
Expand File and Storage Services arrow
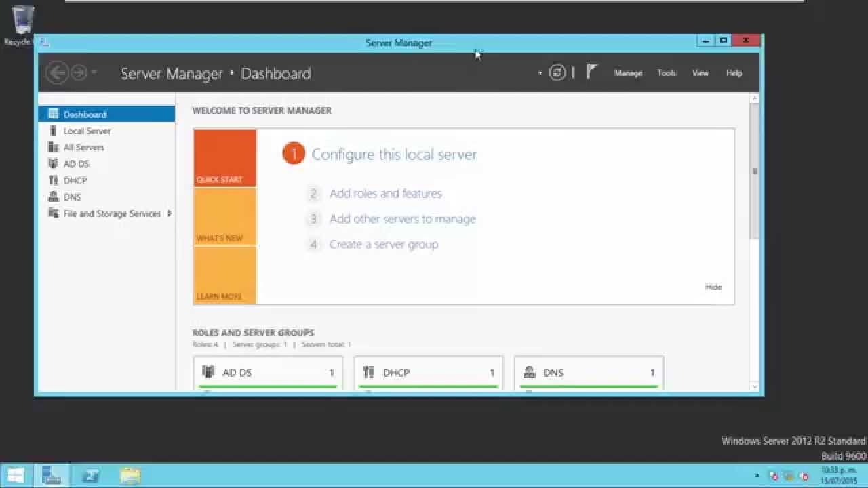point(169,213)
